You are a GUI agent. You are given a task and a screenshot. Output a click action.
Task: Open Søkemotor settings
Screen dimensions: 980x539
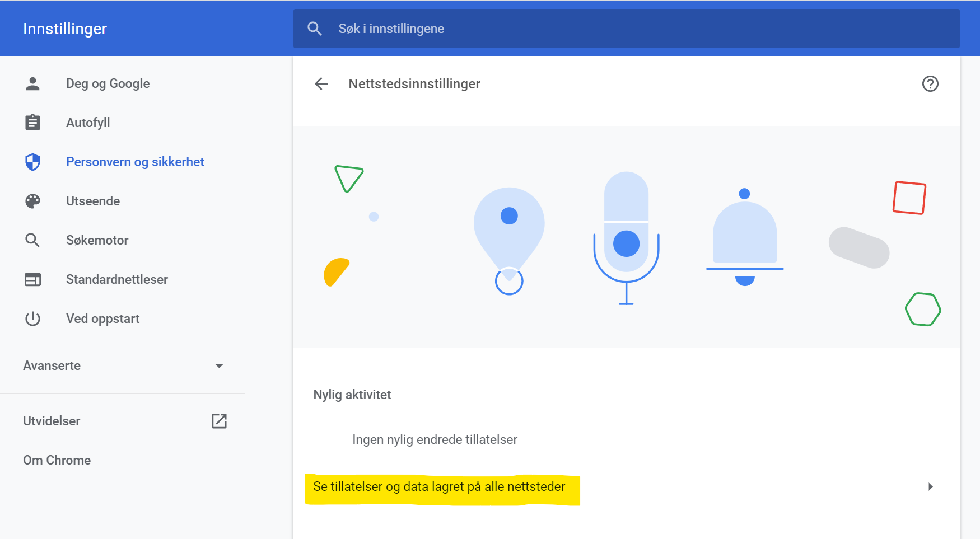[x=97, y=240]
